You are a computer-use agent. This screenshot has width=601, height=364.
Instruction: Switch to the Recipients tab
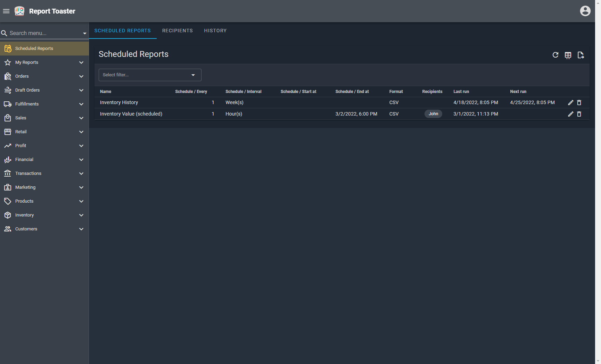pos(177,31)
